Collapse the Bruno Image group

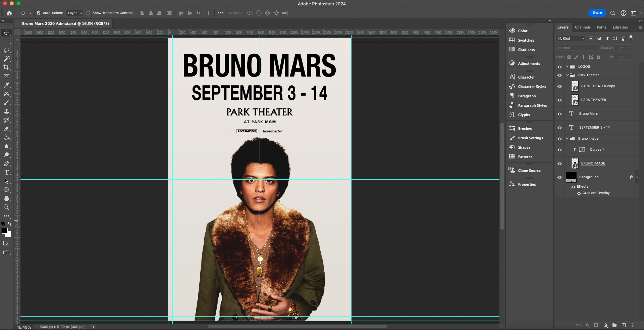click(x=567, y=139)
